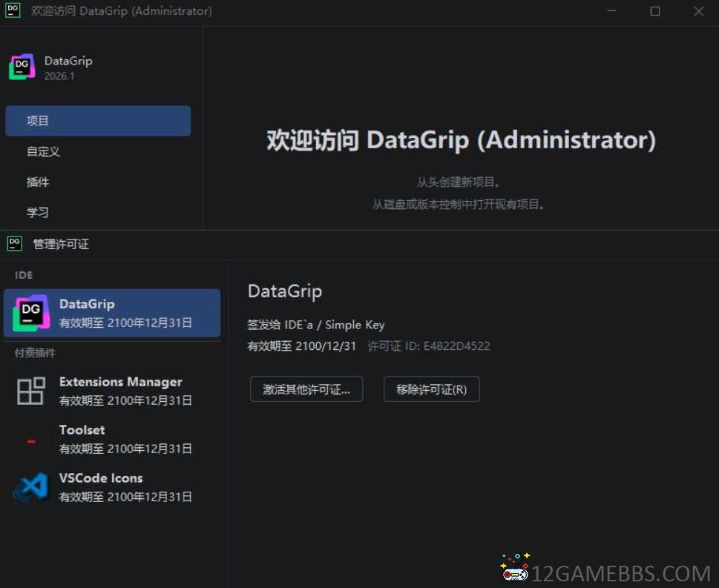The width and height of the screenshot is (719, 588).
Task: Select the 项目 tab in the sidebar
Action: [98, 121]
